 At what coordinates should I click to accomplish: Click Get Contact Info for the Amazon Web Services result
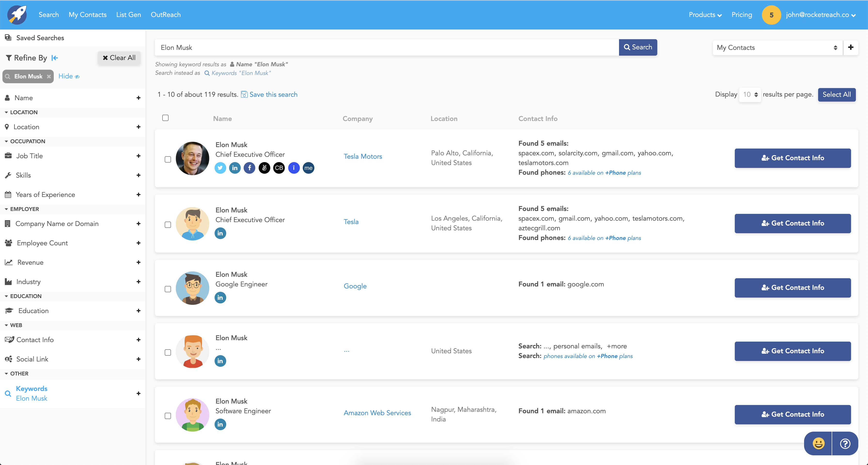(x=792, y=414)
